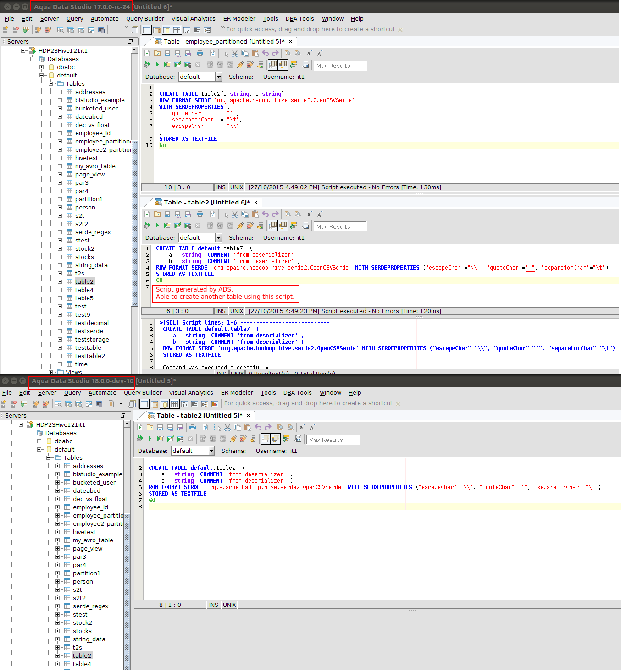Click the Find magnifier icon in employee_partitioned editor toolbar
Viewport: 621px width, 672px height.
[x=288, y=54]
